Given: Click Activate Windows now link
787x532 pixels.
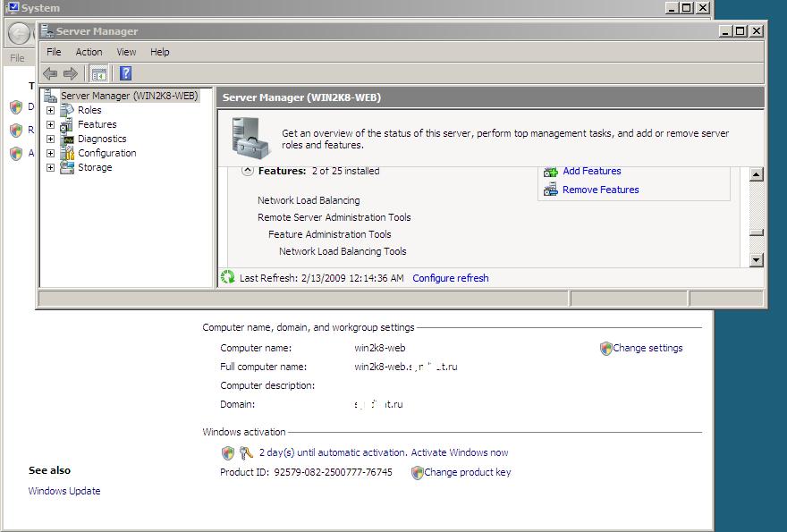Looking at the screenshot, I should [460, 452].
